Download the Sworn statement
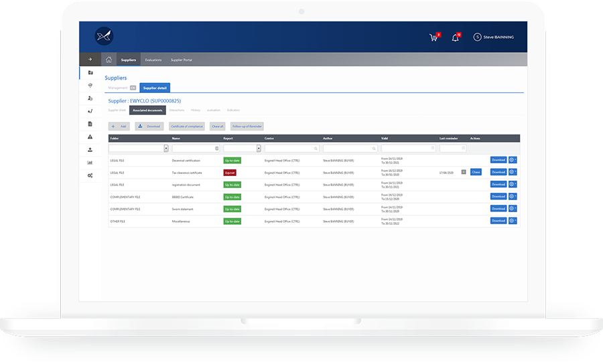Viewport: 603px width, 364px height. click(498, 209)
